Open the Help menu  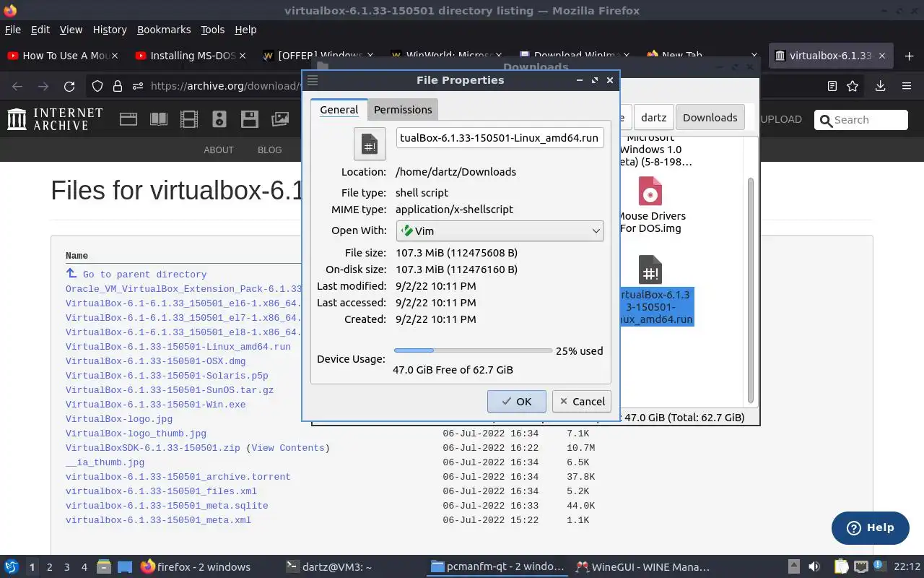(245, 30)
